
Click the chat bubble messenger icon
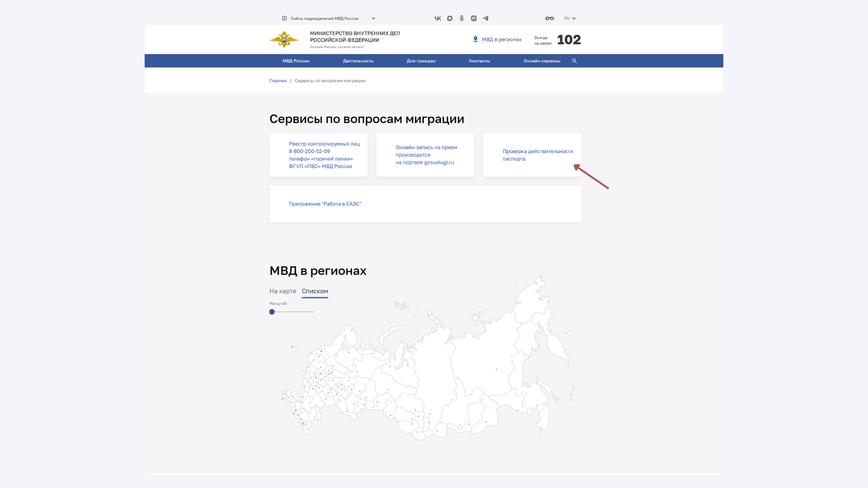(x=450, y=19)
